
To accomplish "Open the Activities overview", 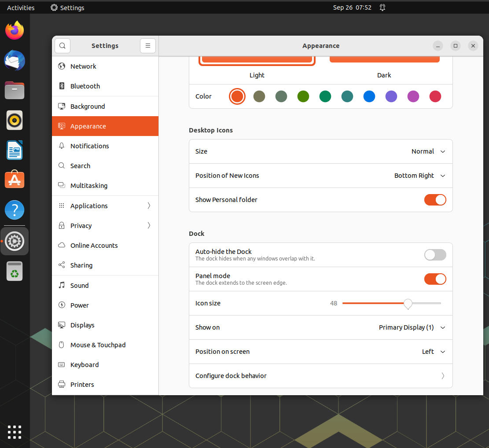I will [x=21, y=7].
